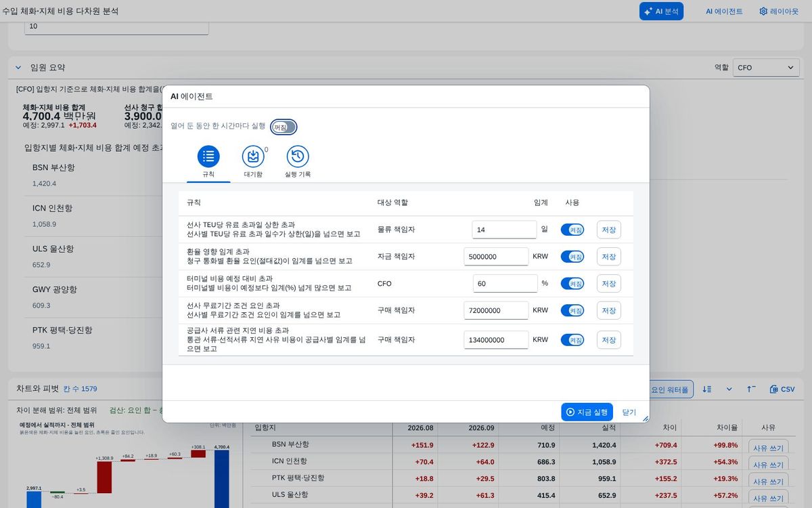Viewport: 812px width, 508px height.
Task: Click the field containing 10
Action: [x=116, y=26]
